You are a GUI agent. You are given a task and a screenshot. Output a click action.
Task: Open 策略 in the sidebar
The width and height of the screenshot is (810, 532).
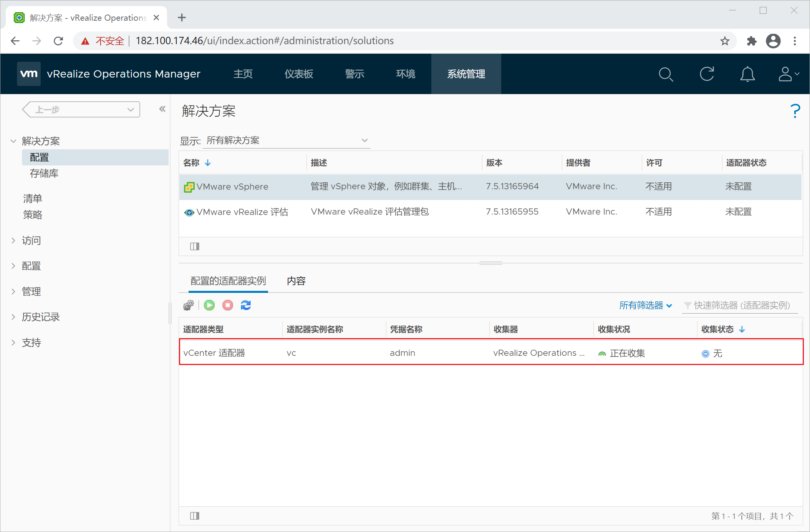(33, 215)
